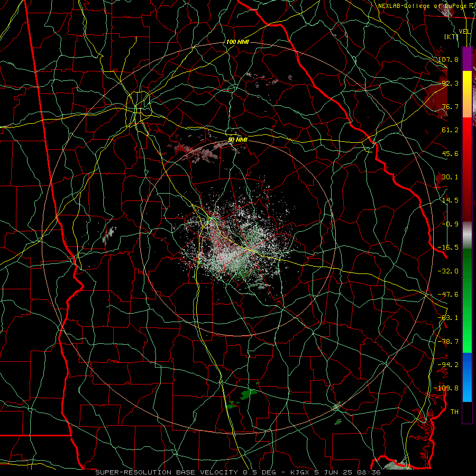
Task: Select the -109.8 value on the velocity scale
Action: point(446,388)
